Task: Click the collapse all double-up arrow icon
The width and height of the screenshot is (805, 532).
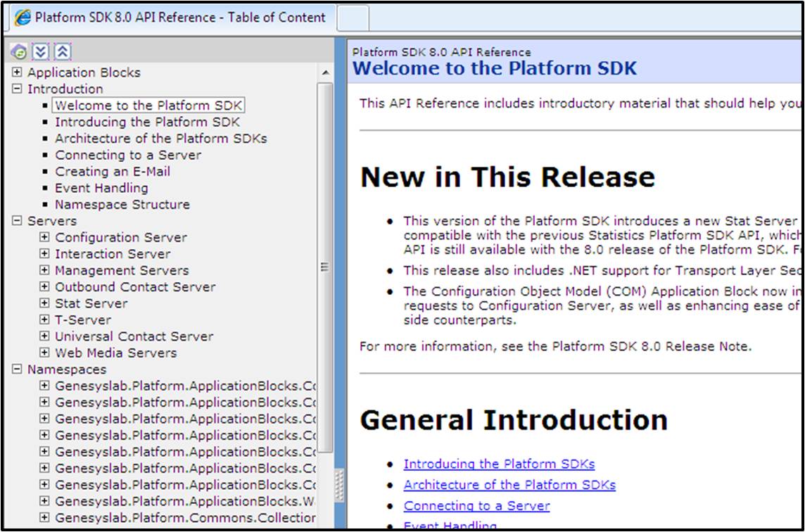Action: coord(63,51)
